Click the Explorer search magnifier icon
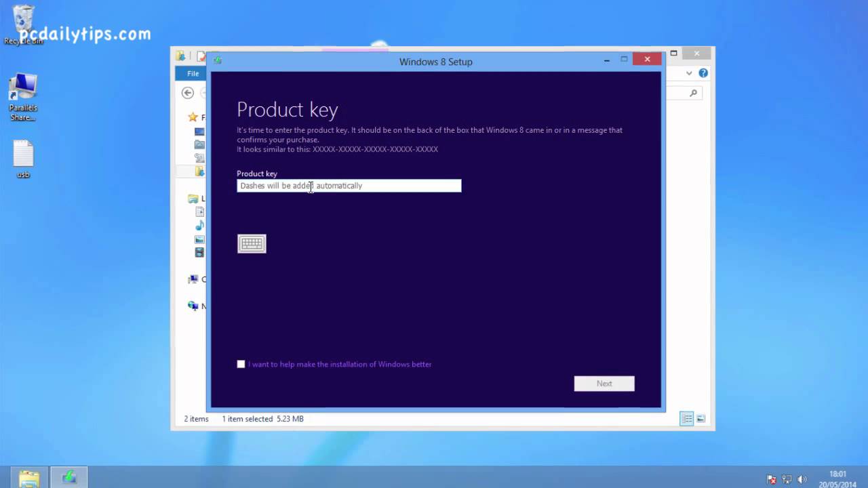Screen dimensions: 868x488 693,93
